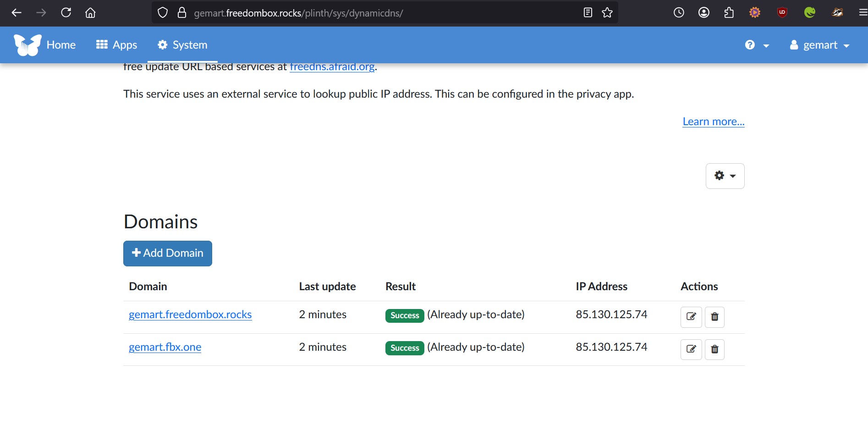Viewport: 868px width, 436px height.
Task: Click '(Already up-to-date)' in gemart.fbx.one row
Action: click(x=476, y=347)
